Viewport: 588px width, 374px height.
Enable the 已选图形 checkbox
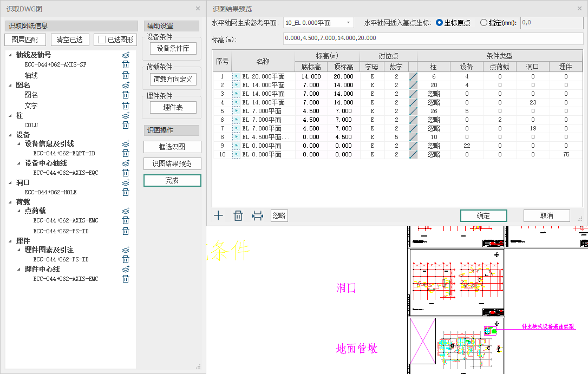tap(101, 40)
